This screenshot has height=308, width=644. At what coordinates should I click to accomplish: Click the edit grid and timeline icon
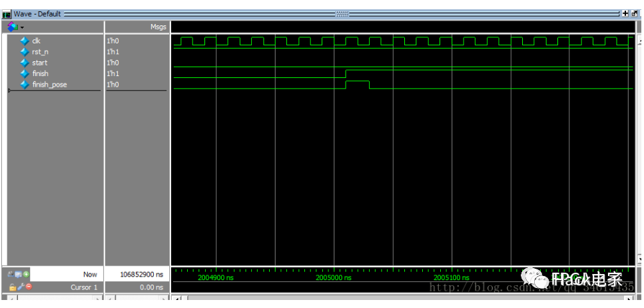click(19, 274)
